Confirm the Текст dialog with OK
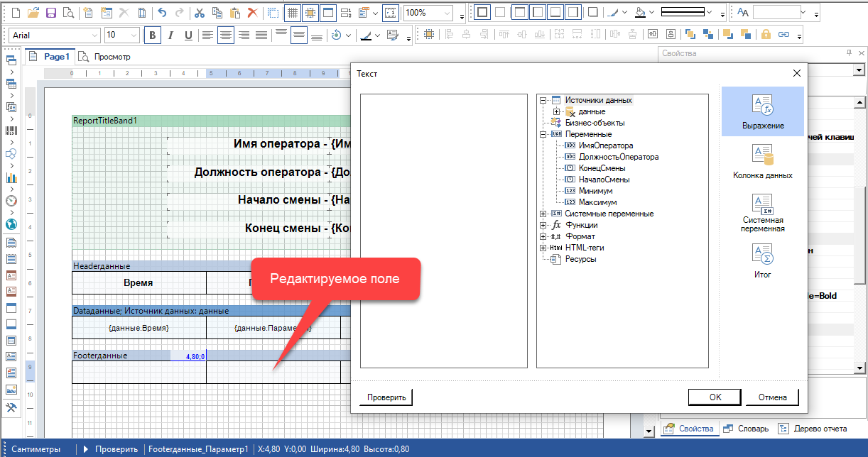The image size is (868, 457). click(715, 397)
